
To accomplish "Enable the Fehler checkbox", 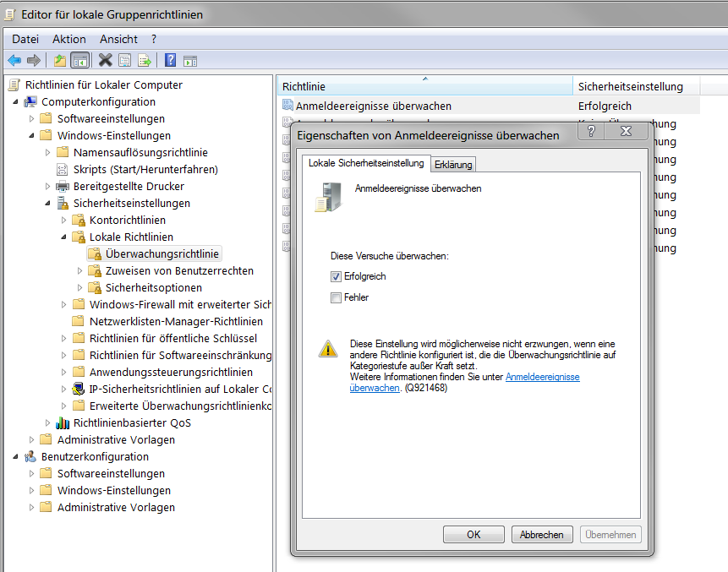I will click(x=337, y=297).
